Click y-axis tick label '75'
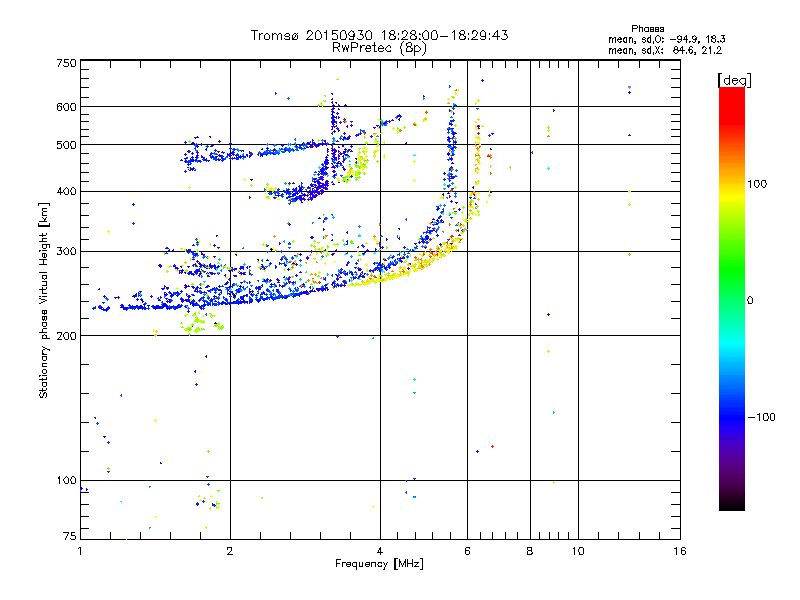Screen dimensions: 800x600 click(70, 536)
